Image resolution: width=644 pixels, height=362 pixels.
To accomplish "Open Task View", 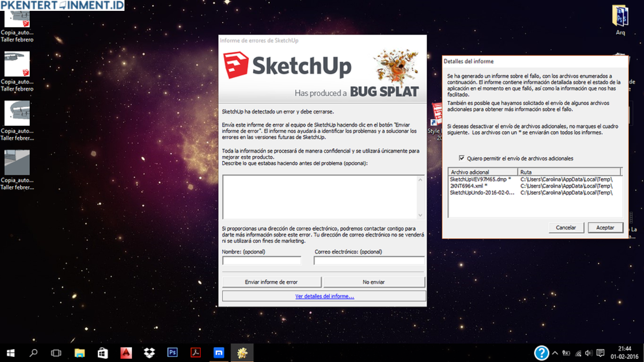I will (x=56, y=352).
